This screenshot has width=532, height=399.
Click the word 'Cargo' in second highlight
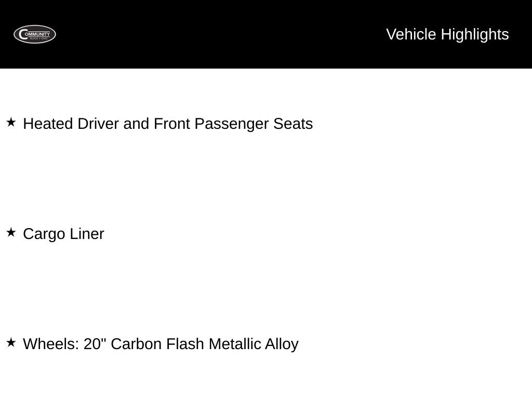pos(44,234)
